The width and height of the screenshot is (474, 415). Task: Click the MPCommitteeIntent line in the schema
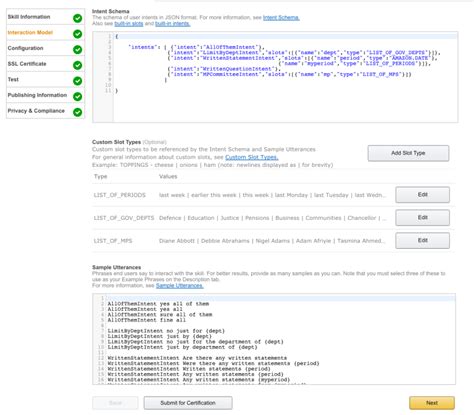289,74
